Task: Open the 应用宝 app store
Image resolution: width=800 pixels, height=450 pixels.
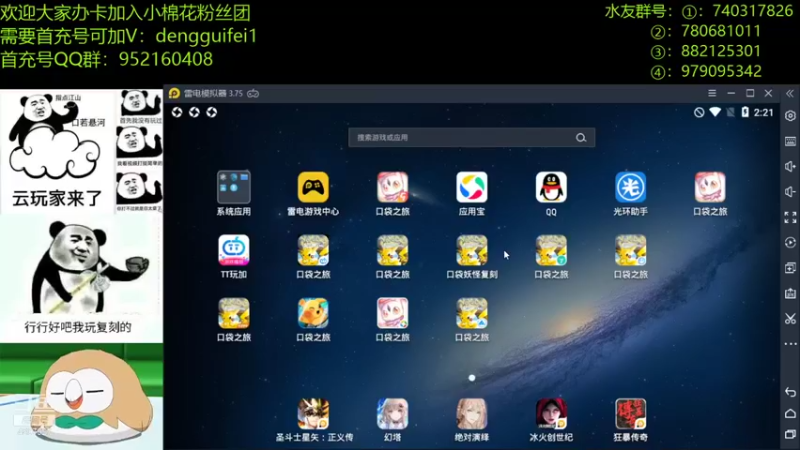Action: (x=471, y=187)
